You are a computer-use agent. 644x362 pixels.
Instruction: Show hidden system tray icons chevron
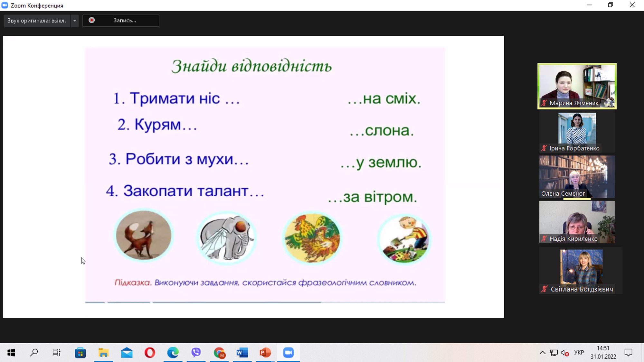542,353
